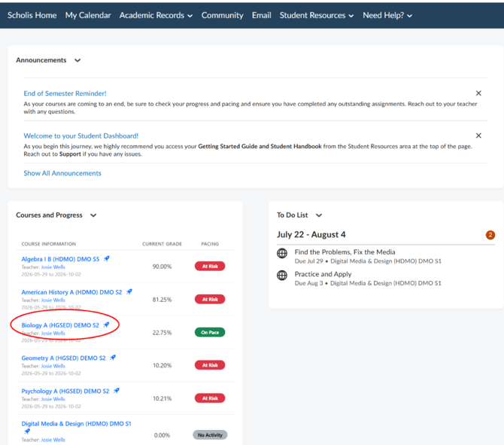Open Biology A (HGSED) DEMO S2 course

coord(60,325)
